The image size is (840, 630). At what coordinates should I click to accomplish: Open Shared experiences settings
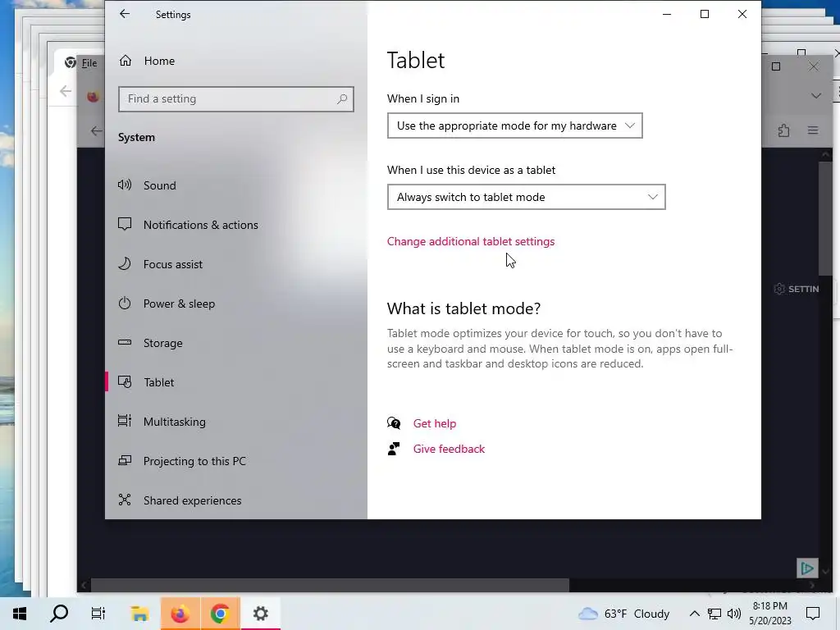click(x=192, y=500)
